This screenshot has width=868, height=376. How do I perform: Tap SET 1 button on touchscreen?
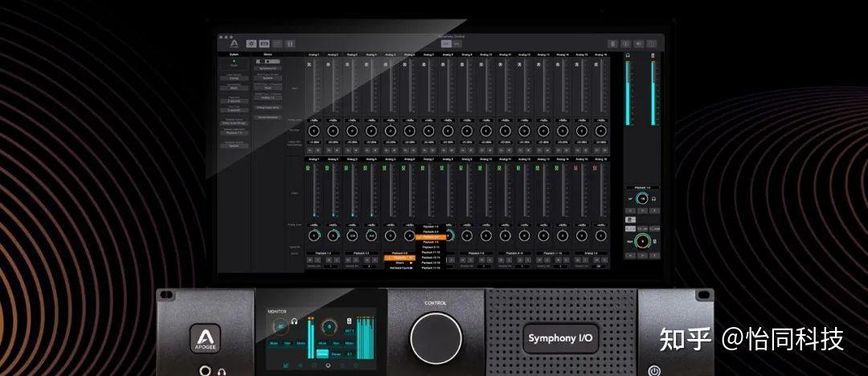tap(350, 330)
